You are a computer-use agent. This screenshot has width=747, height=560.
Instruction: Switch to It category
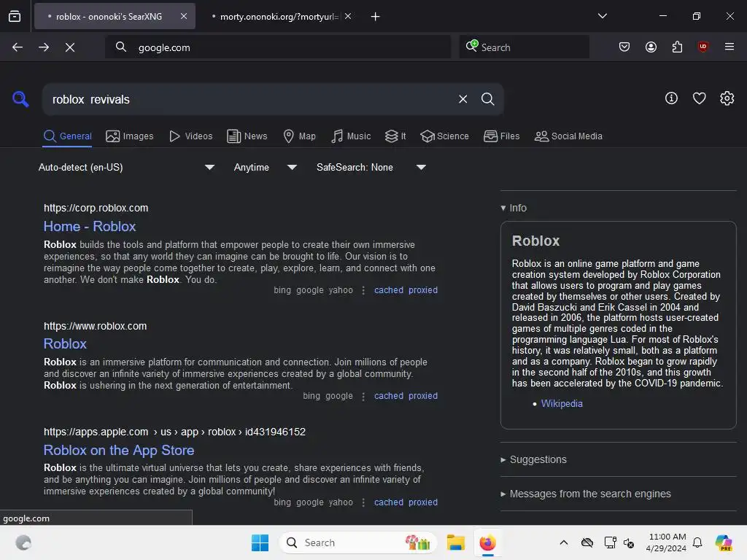395,136
